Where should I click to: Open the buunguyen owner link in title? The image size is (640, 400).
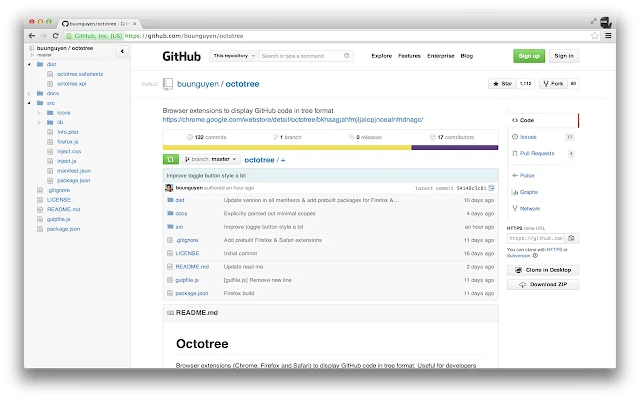point(198,84)
